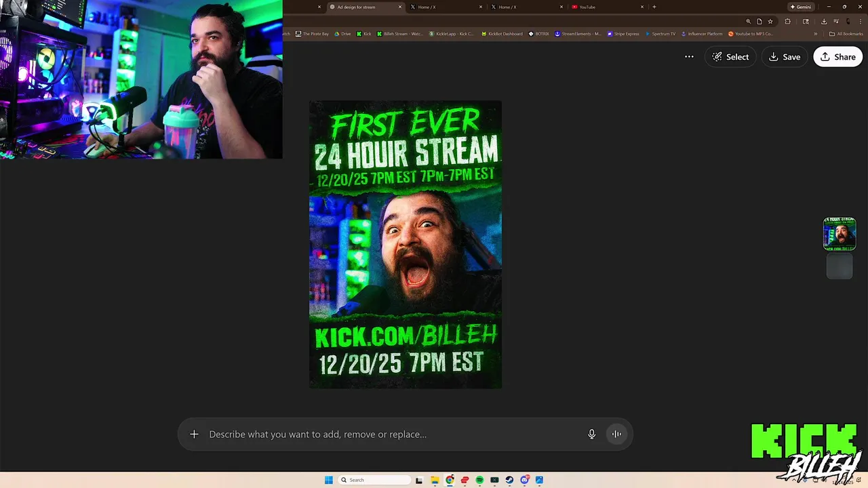Select the stream poster thumbnail on the right
The image size is (868, 488).
pyautogui.click(x=840, y=234)
